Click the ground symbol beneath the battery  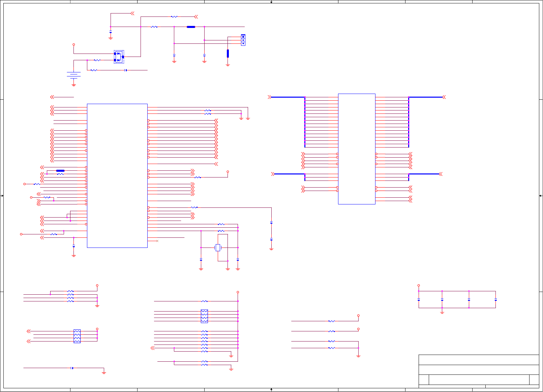click(73, 85)
